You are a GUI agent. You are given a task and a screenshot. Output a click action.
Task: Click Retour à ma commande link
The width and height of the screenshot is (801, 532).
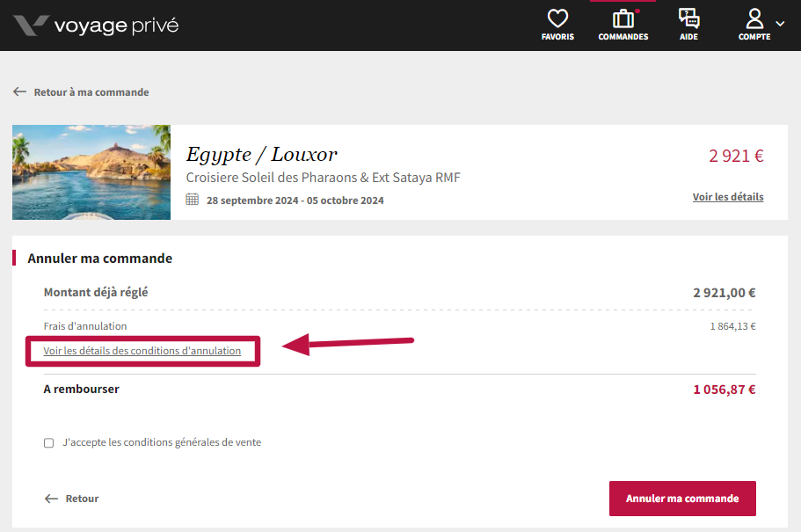tap(81, 92)
